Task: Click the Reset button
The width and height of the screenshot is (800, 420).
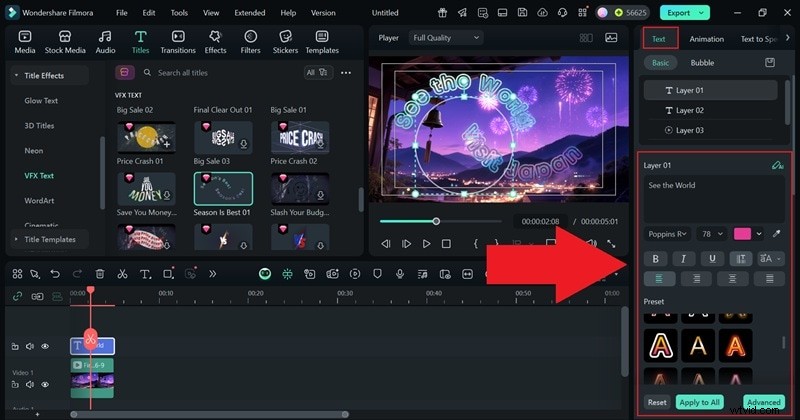Action: click(657, 402)
